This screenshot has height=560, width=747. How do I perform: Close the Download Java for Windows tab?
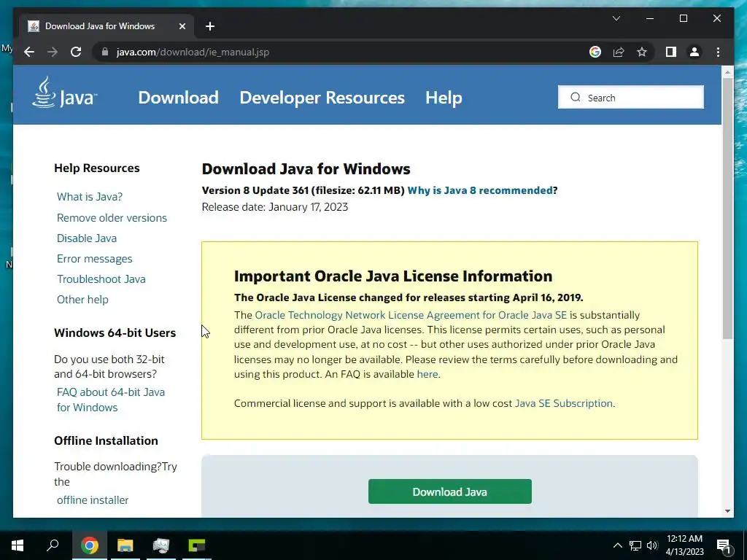point(182,26)
